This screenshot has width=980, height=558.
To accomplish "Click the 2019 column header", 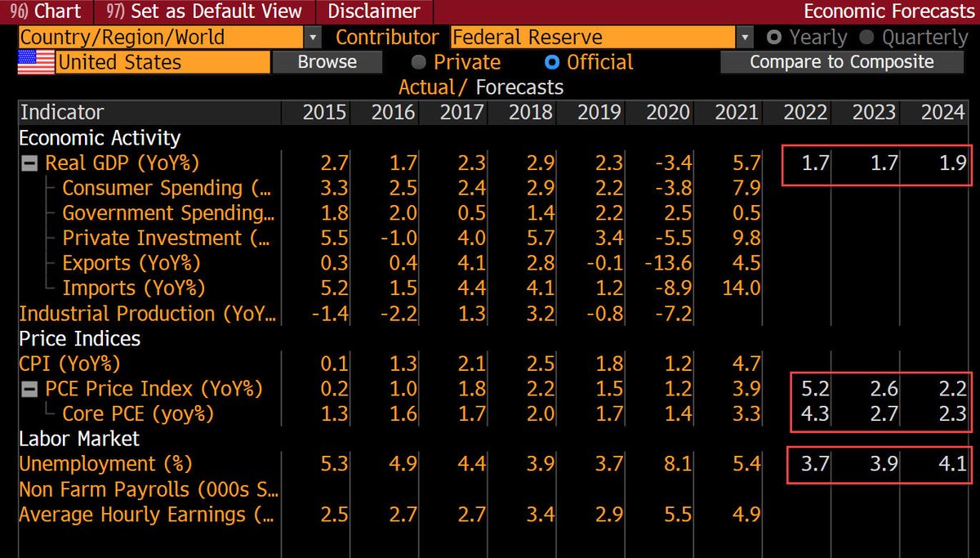I will [599, 113].
